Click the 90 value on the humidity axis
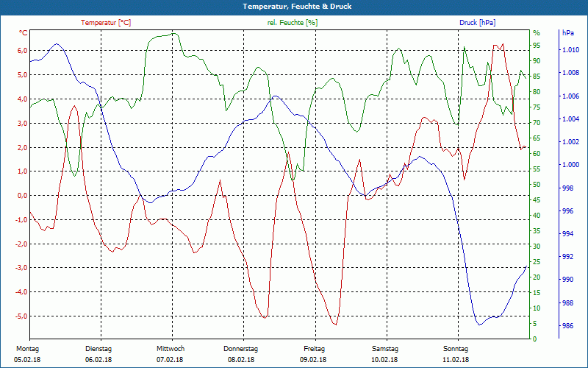 537,61
